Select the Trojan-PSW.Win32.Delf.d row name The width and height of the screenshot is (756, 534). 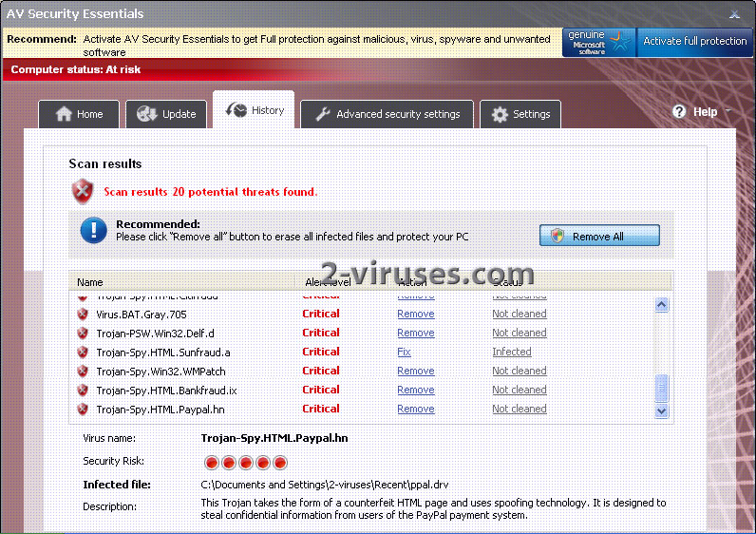(155, 334)
